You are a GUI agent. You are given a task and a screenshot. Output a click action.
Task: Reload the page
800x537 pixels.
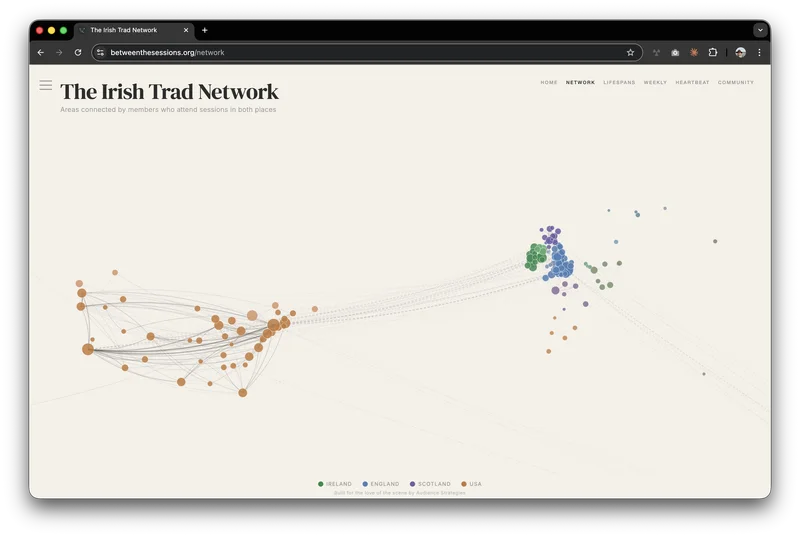[78, 53]
